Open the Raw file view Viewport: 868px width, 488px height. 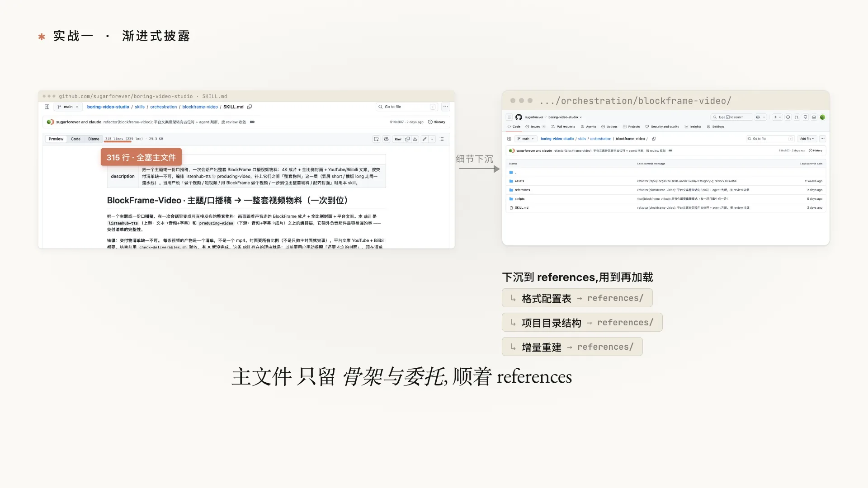(398, 139)
